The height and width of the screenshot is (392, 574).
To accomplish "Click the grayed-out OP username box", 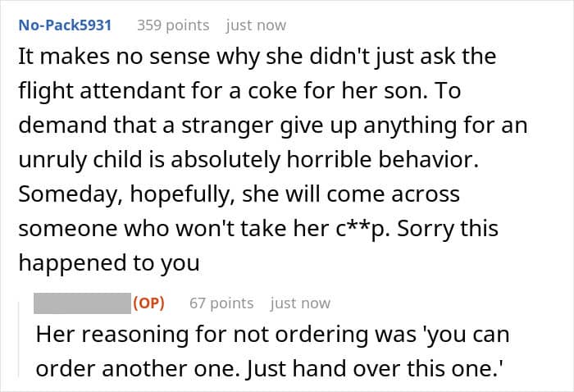I will click(x=82, y=303).
